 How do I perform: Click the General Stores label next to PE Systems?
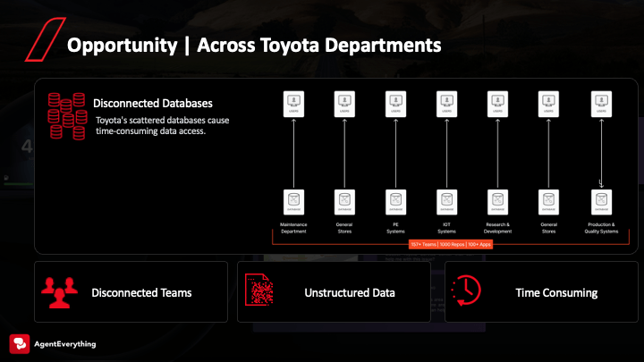coord(344,228)
